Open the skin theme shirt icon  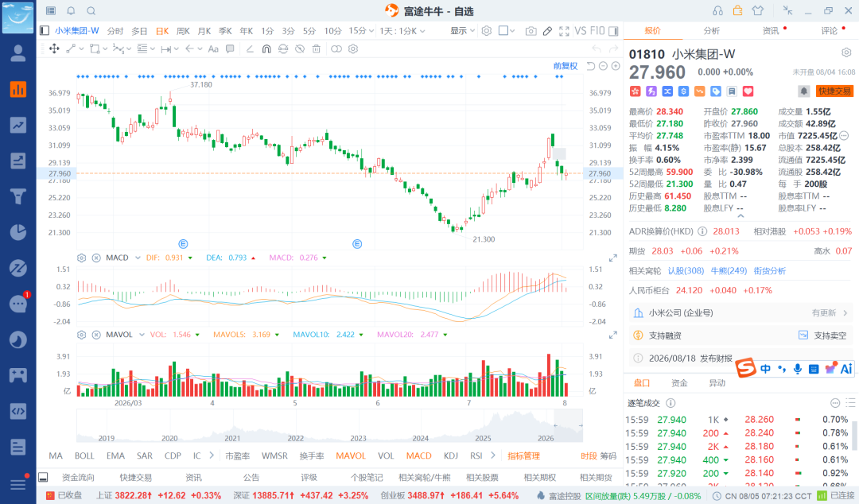point(758,10)
